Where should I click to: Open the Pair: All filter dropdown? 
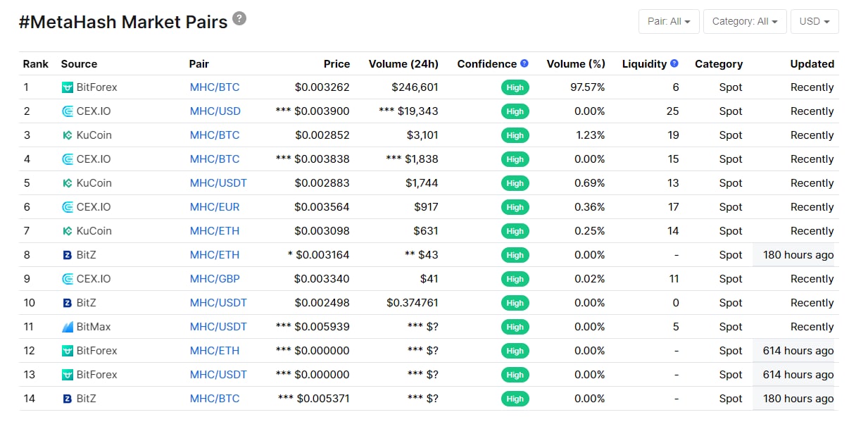669,21
